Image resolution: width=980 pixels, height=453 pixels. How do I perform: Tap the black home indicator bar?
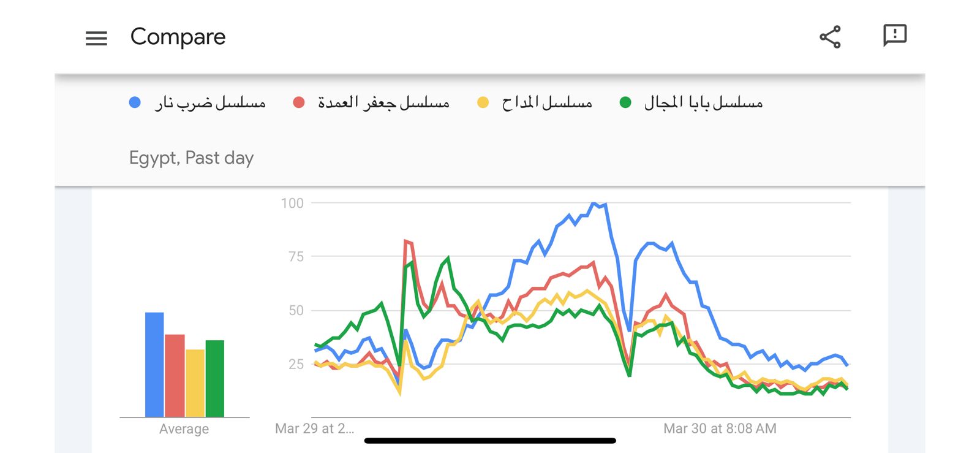[490, 441]
